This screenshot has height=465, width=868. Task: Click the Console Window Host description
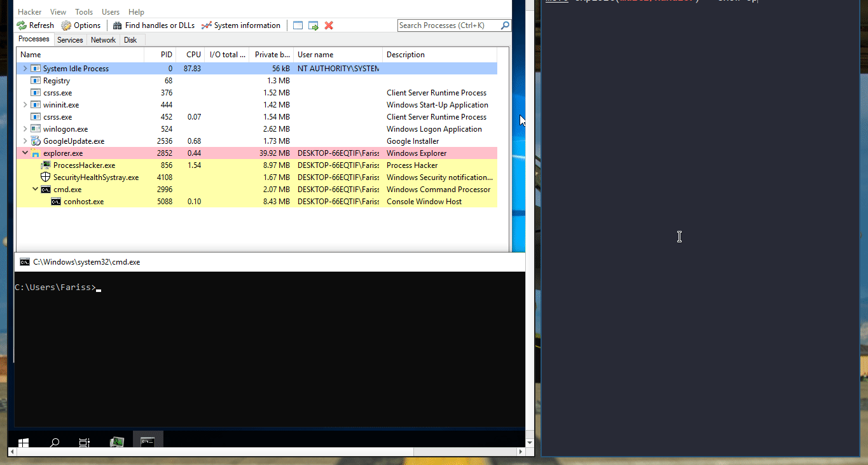424,202
